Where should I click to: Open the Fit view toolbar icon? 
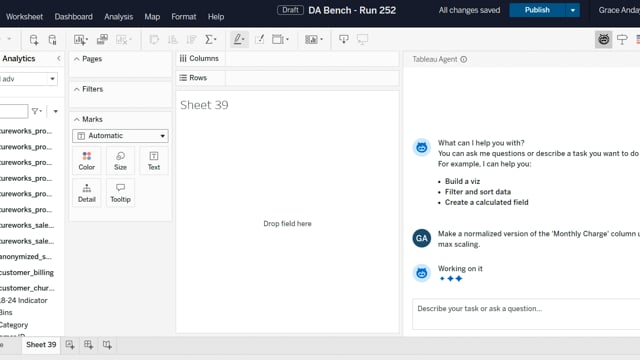280,40
